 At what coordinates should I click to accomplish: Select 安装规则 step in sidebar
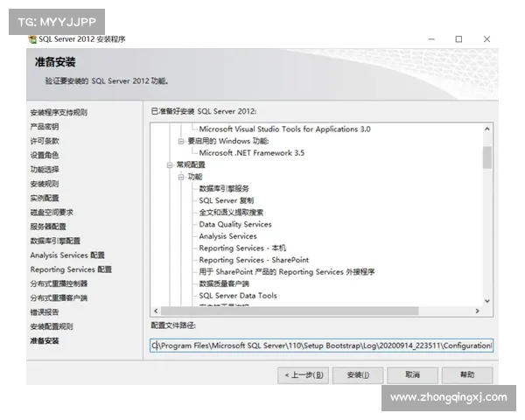pyautogui.click(x=45, y=184)
